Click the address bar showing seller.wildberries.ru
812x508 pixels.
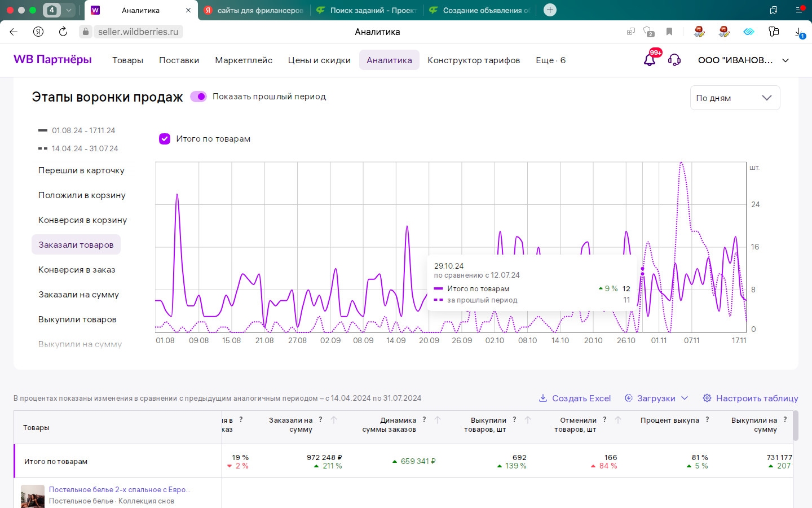point(138,32)
